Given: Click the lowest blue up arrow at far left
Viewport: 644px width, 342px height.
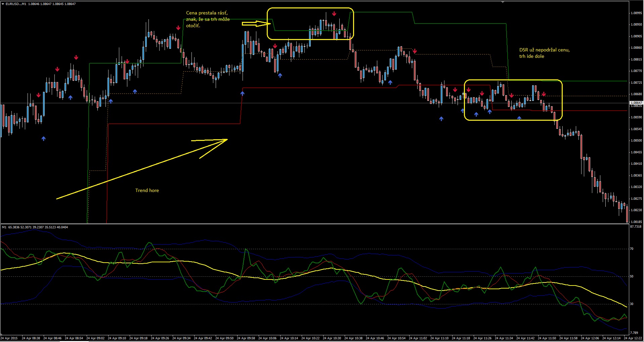Looking at the screenshot, I should tap(43, 138).
